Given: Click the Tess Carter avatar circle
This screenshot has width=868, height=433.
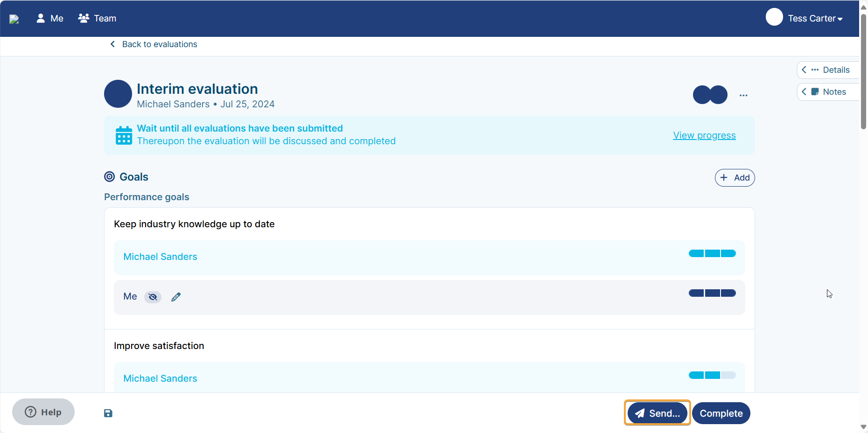Looking at the screenshot, I should pos(774,17).
